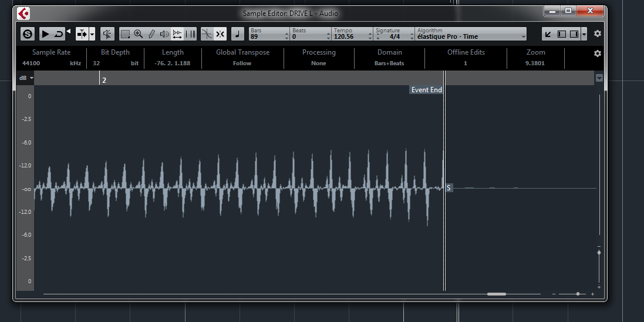Select the Range Selection tool
The height and width of the screenshot is (322, 644).
coord(125,33)
